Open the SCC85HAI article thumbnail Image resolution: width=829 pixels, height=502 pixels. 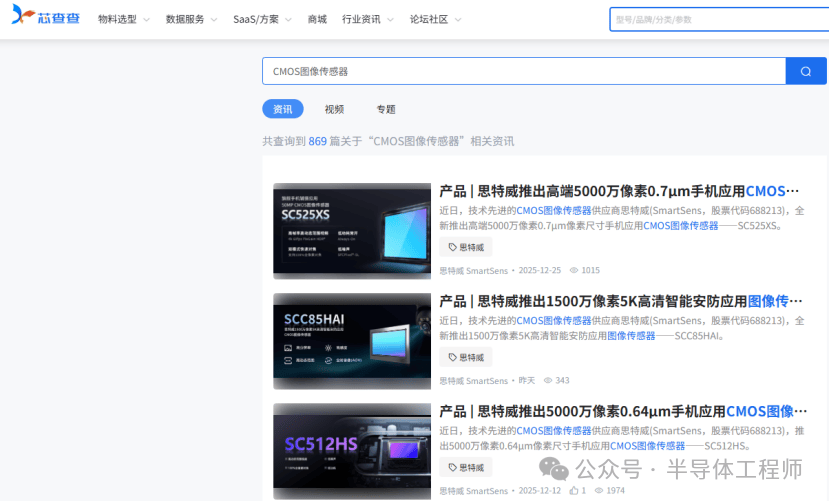point(352,341)
